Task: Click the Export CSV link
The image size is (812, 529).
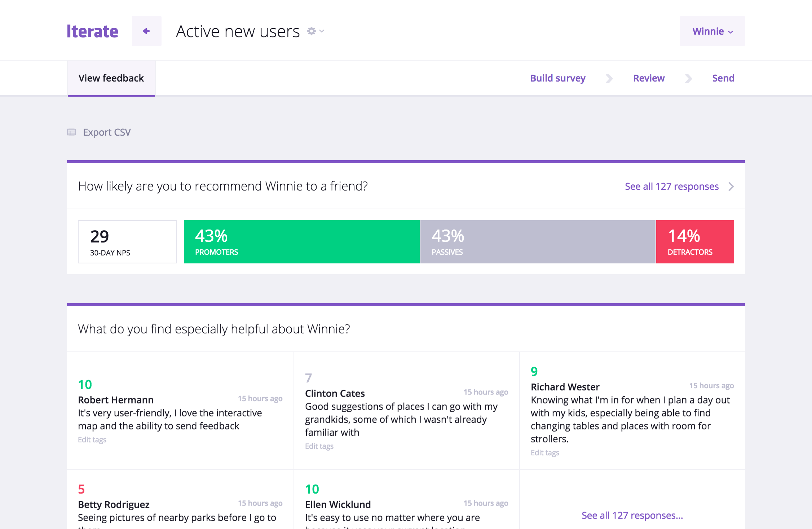Action: (x=107, y=132)
